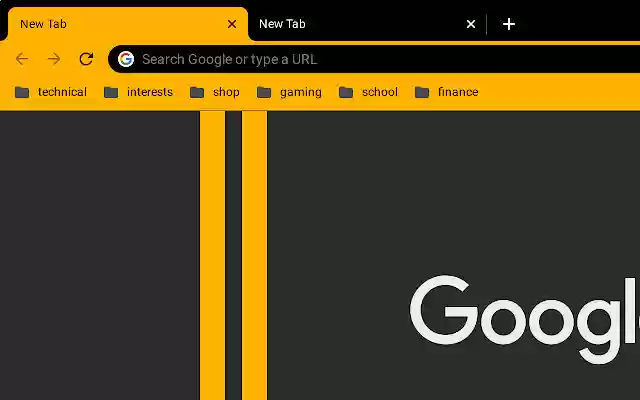The height and width of the screenshot is (400, 640).
Task: Click the forward navigation arrow
Action: coord(54,59)
